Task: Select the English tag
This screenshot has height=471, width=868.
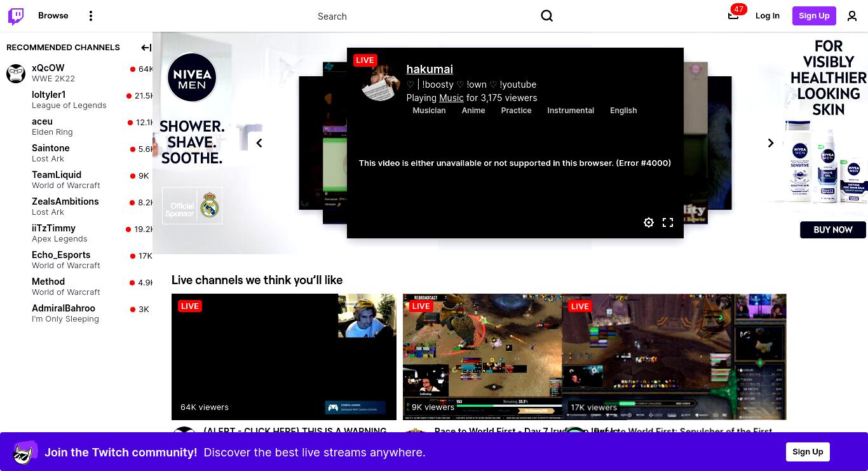Action: click(623, 111)
